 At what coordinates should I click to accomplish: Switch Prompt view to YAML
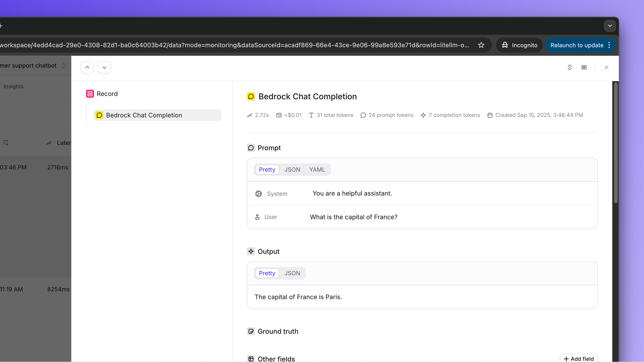coord(317,170)
